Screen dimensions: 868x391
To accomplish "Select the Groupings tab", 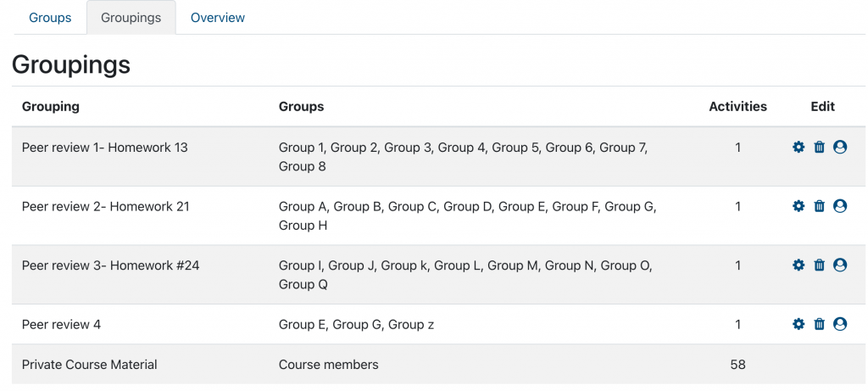I will click(131, 18).
